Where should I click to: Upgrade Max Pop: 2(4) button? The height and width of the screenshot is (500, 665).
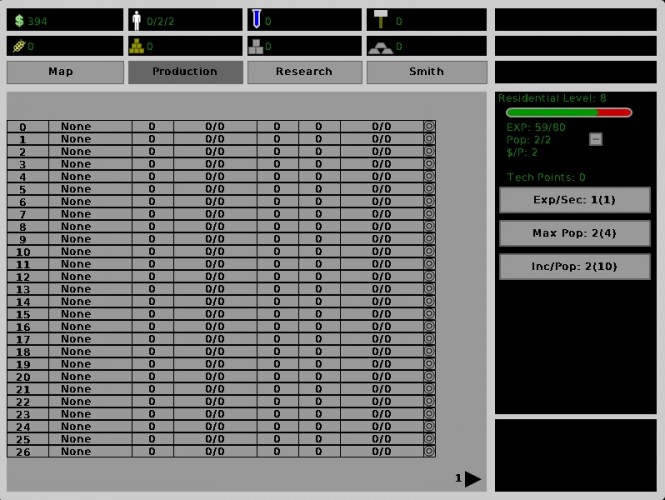click(x=575, y=233)
